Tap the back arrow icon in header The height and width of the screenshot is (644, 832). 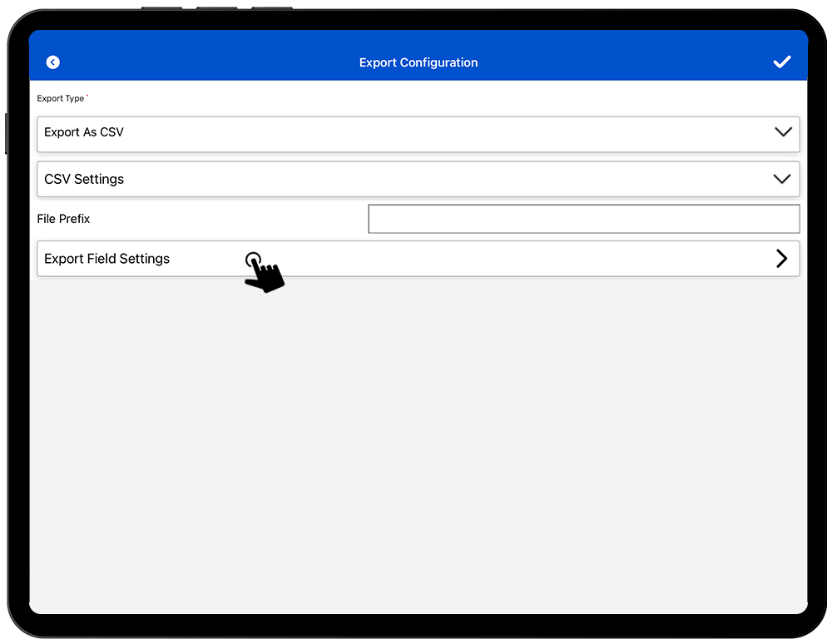(53, 62)
